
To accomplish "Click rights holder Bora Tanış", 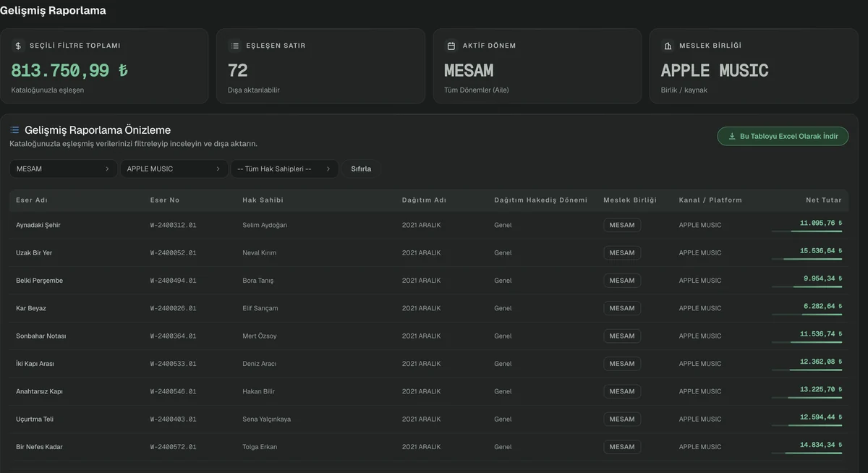I will [x=258, y=281].
